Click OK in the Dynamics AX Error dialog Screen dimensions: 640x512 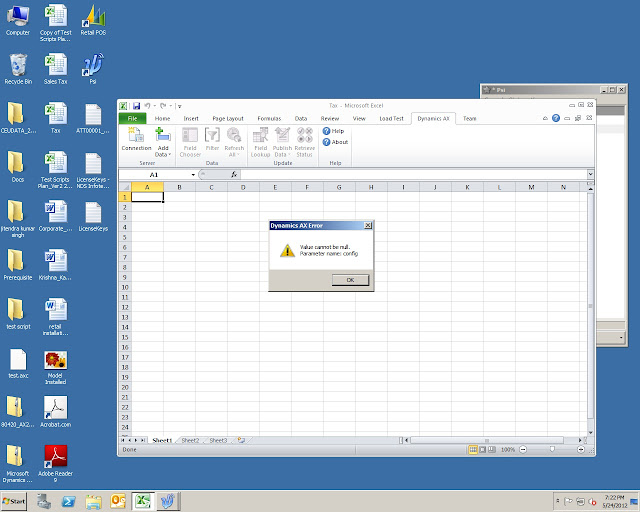[x=350, y=280]
